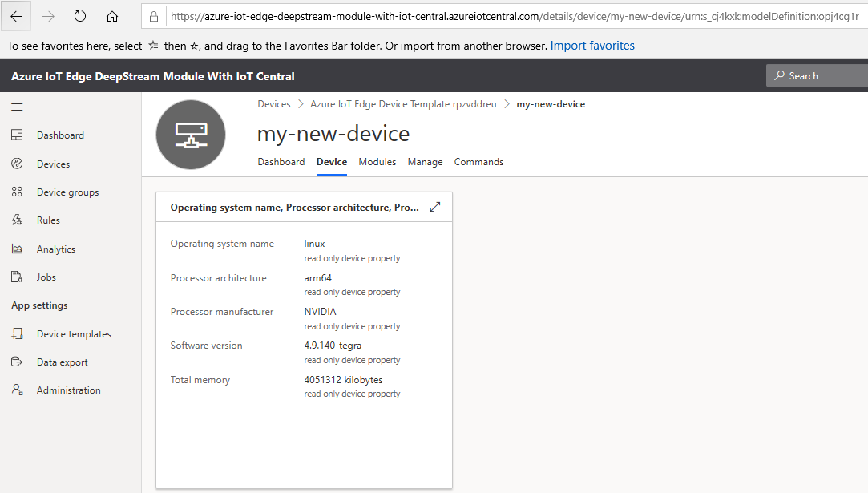Open Data export in the sidebar
Screen dimensions: 868x493
(x=62, y=362)
